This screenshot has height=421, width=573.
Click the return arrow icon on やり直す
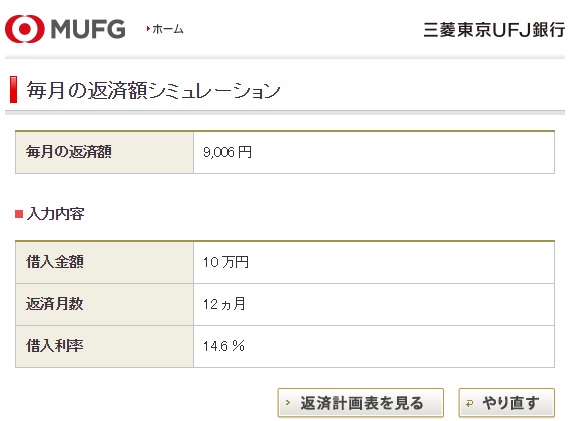(470, 403)
